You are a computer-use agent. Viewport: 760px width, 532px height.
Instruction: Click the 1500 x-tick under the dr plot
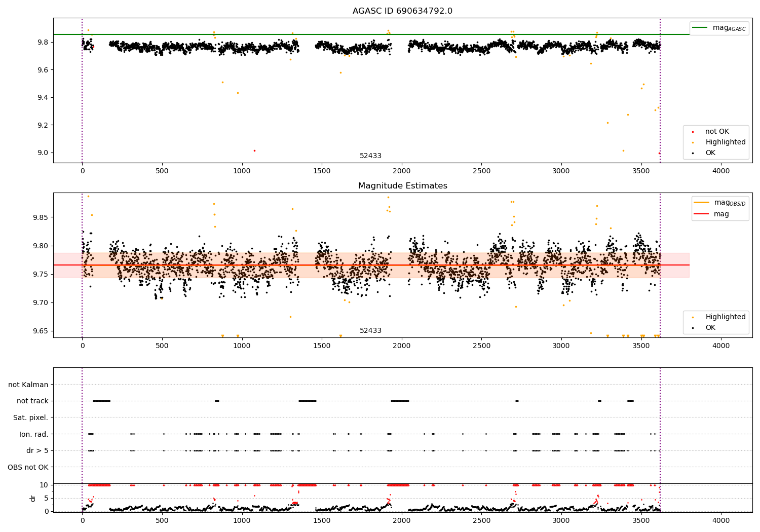click(322, 521)
